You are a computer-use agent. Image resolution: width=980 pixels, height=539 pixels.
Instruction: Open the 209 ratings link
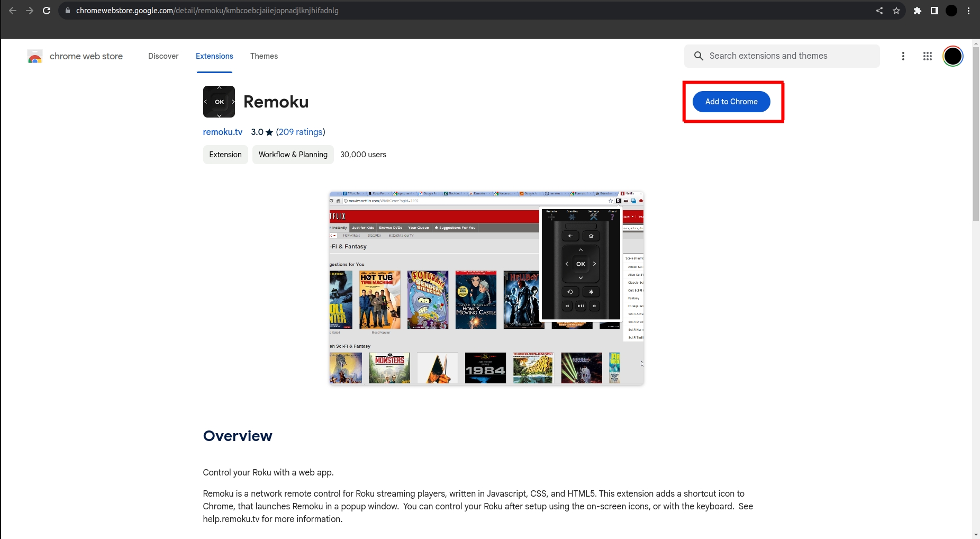tap(301, 132)
